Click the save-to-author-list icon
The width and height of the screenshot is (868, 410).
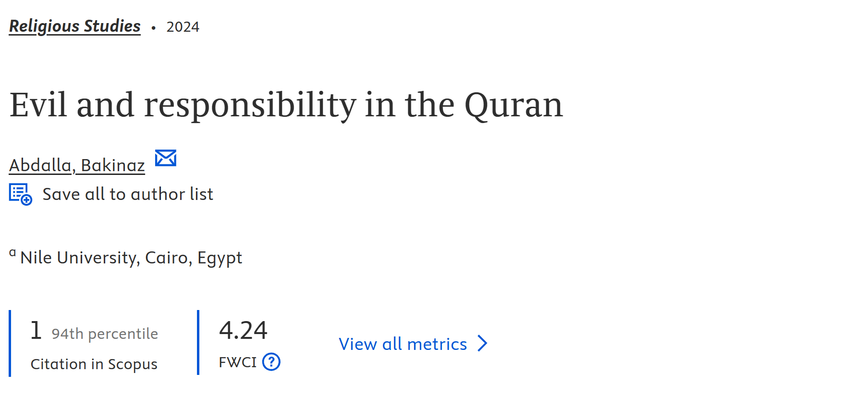(21, 194)
